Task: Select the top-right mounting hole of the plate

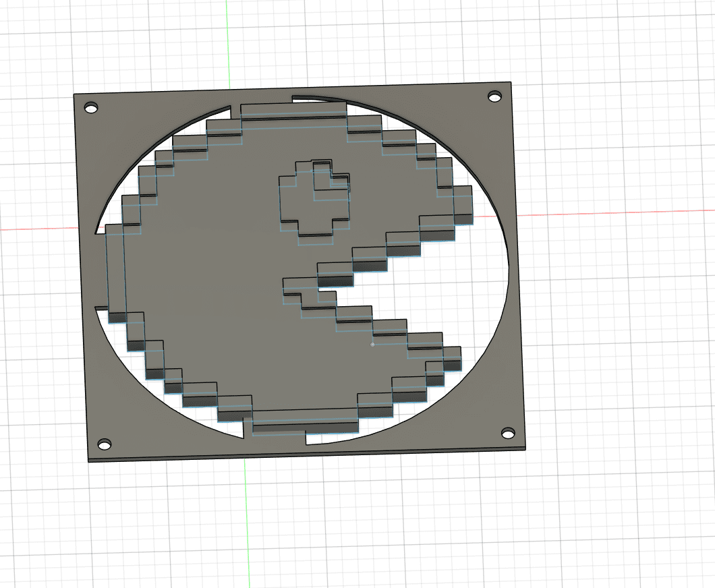Action: tap(494, 96)
